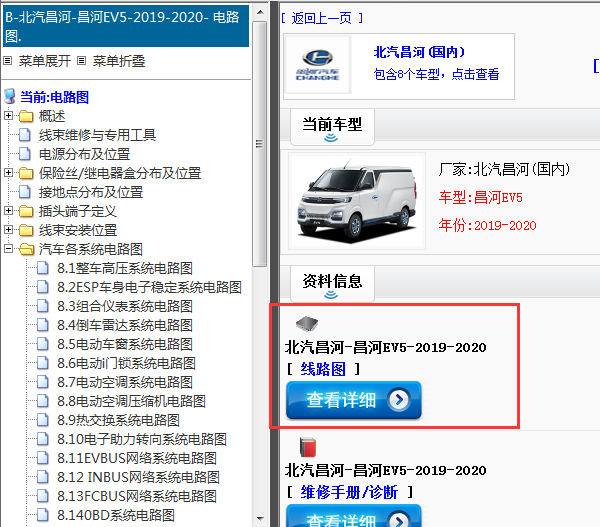Screen dimensions: 600x527
Task: Click the 菜单展开 icon
Action: point(8,60)
